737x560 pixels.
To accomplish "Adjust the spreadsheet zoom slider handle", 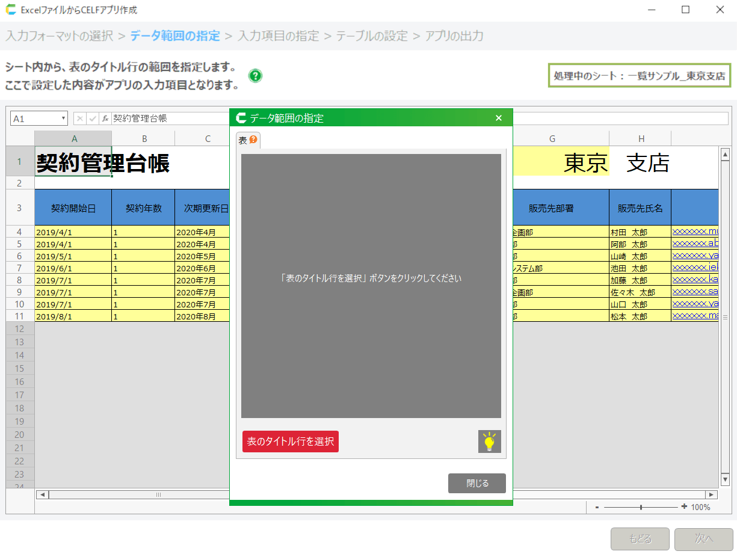I will pyautogui.click(x=641, y=507).
